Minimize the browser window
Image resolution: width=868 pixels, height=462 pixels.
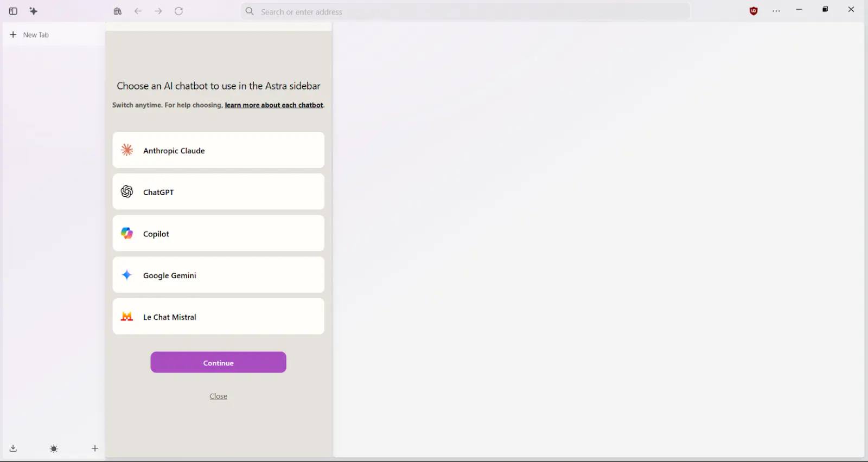[799, 10]
